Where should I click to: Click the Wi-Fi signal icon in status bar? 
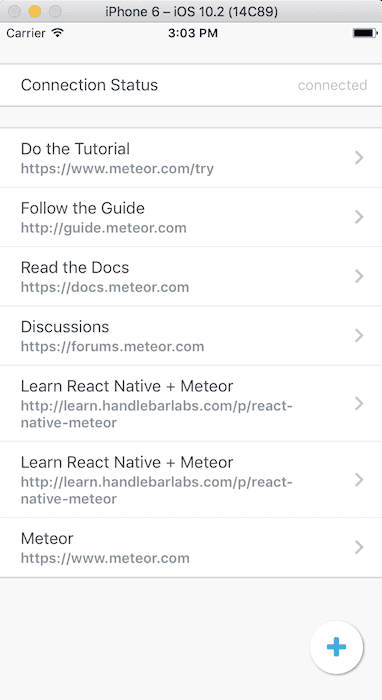pos(58,33)
